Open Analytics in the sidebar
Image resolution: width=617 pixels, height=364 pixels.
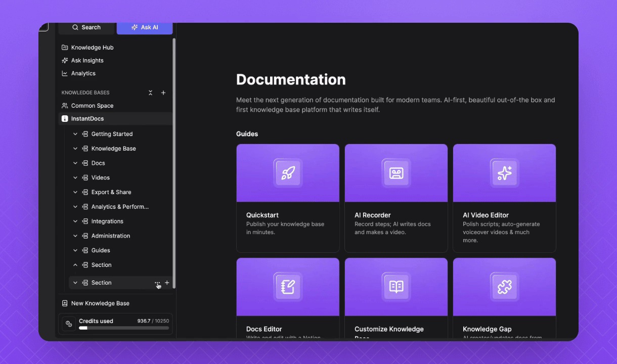83,73
